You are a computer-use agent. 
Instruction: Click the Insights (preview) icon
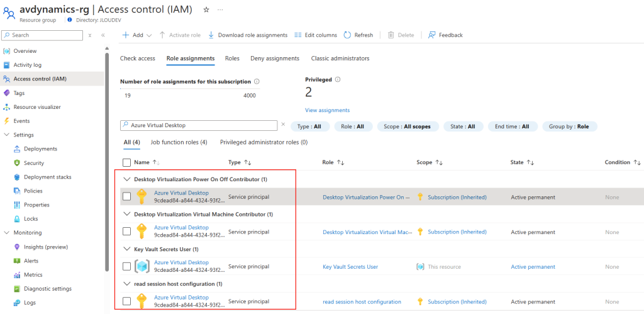pos(17,247)
